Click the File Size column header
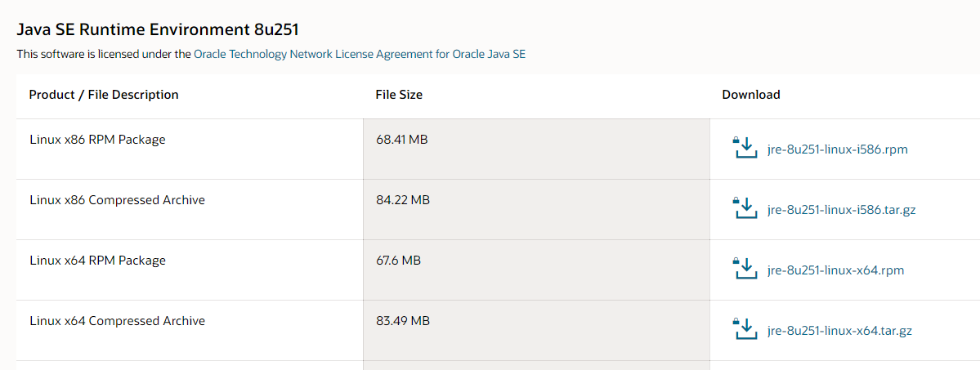This screenshot has width=980, height=370. click(x=399, y=95)
